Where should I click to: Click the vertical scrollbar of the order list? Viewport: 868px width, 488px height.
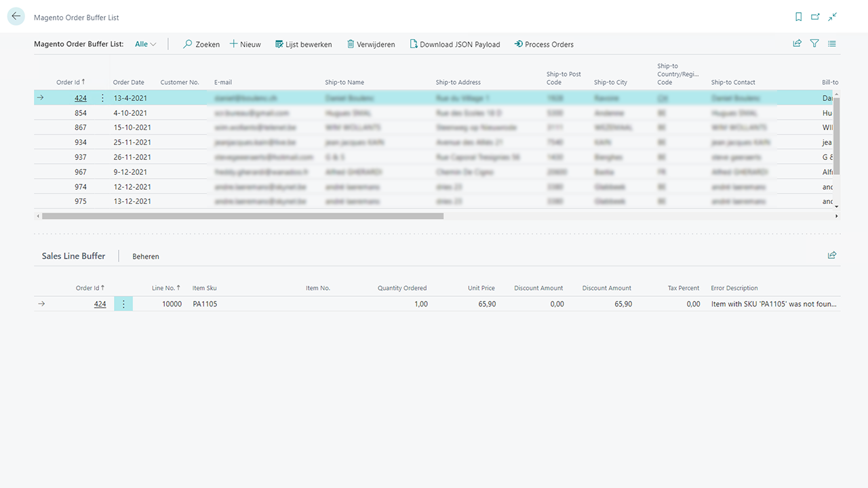coord(836,136)
